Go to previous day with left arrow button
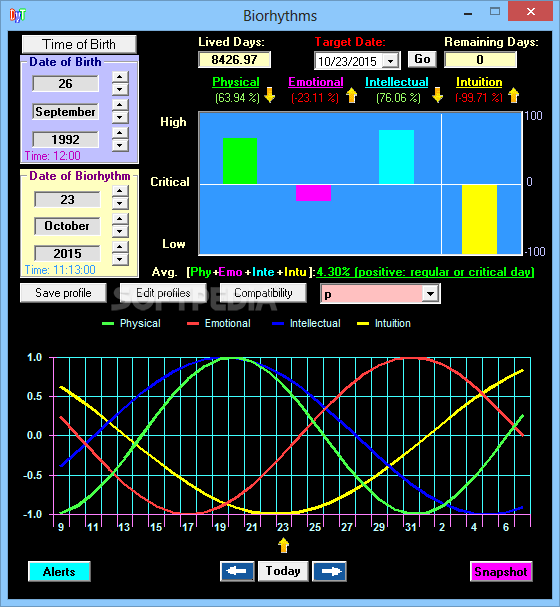 (237, 571)
